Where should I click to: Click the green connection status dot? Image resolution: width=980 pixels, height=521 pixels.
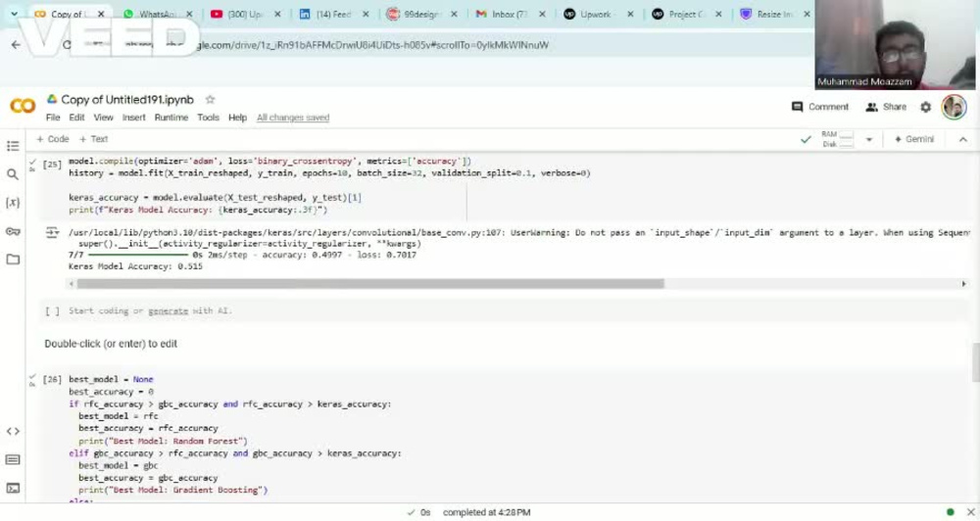pos(950,512)
